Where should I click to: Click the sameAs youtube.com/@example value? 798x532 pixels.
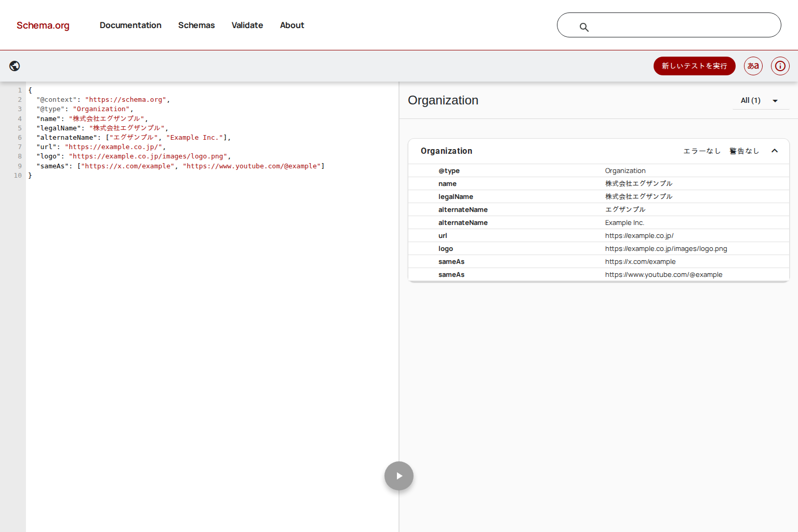tap(663, 274)
